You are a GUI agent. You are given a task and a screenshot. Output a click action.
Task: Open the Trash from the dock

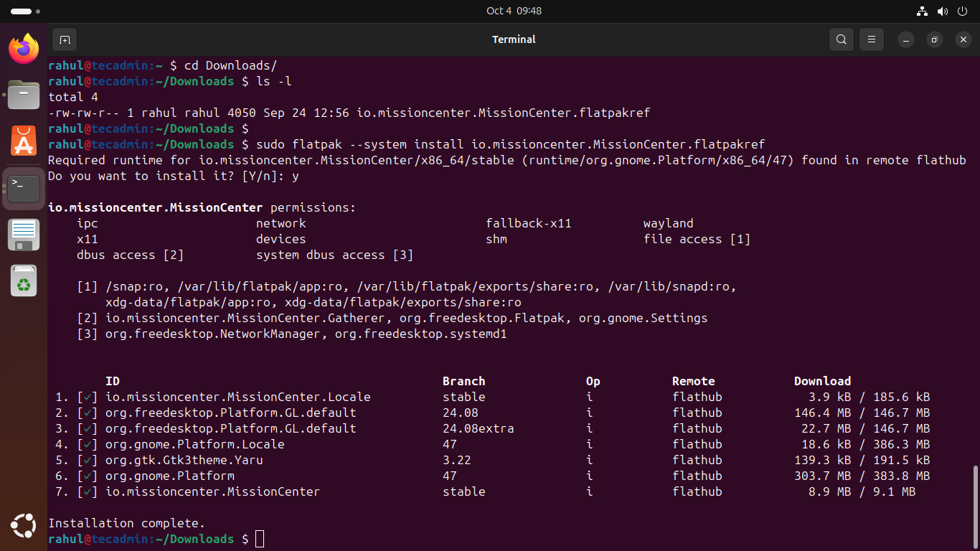pyautogui.click(x=24, y=281)
